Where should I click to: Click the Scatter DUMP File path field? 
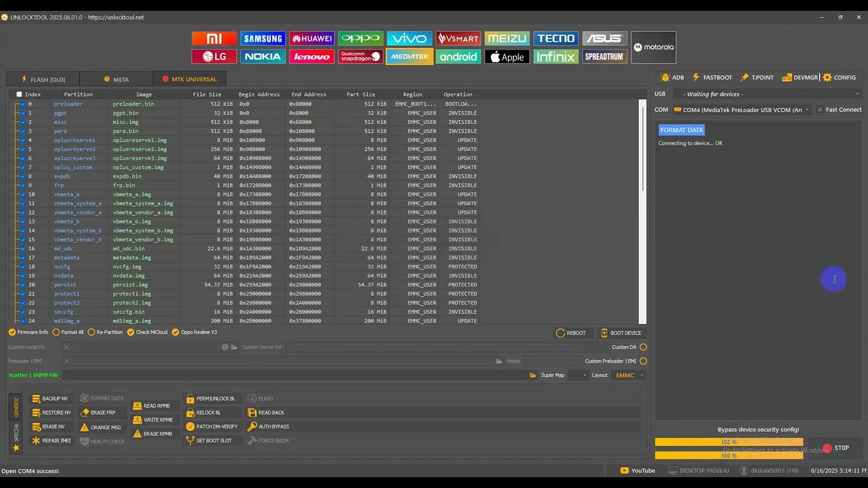pos(294,375)
